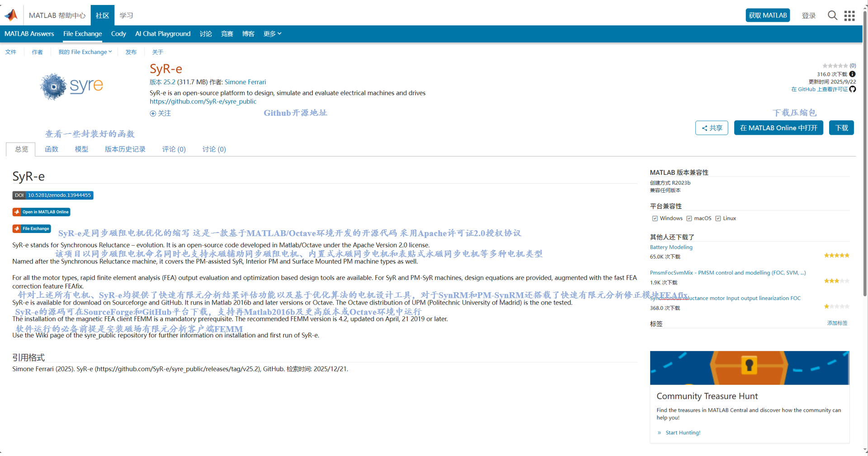Open 作者 sub-navigation link
868x456 pixels.
[37, 52]
